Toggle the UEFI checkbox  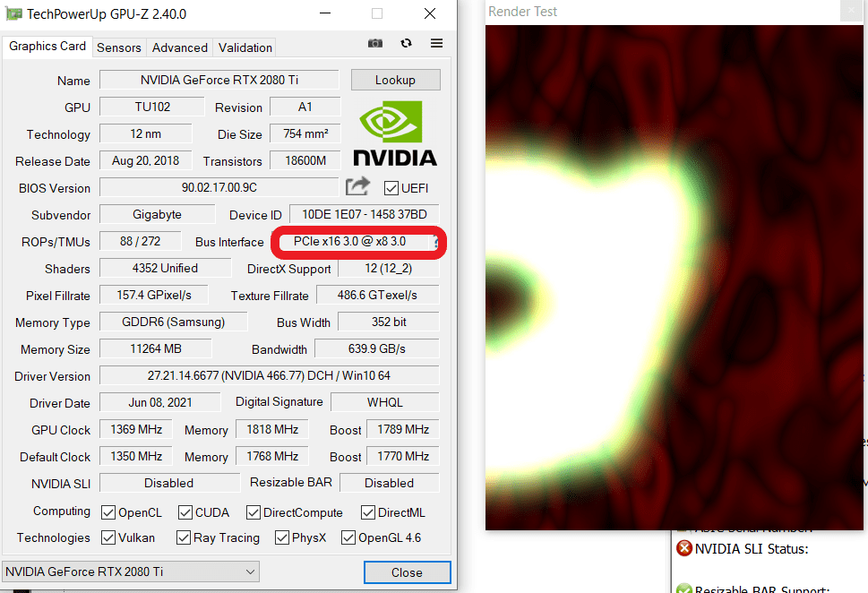click(391, 188)
